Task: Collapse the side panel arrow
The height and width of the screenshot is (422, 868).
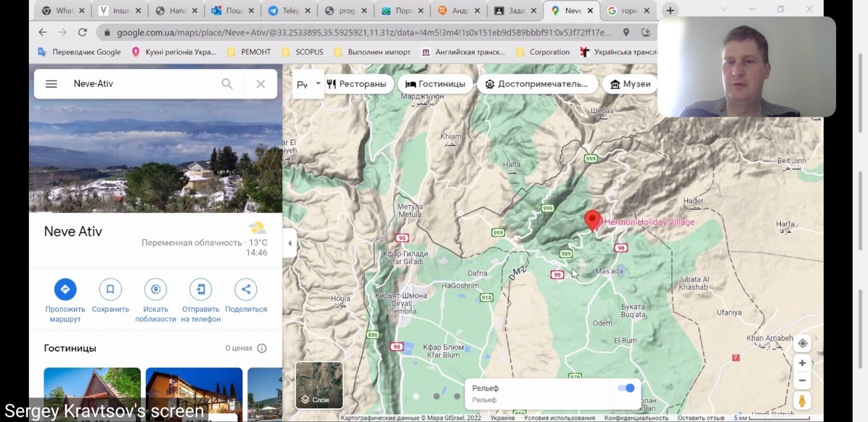Action: 290,243
